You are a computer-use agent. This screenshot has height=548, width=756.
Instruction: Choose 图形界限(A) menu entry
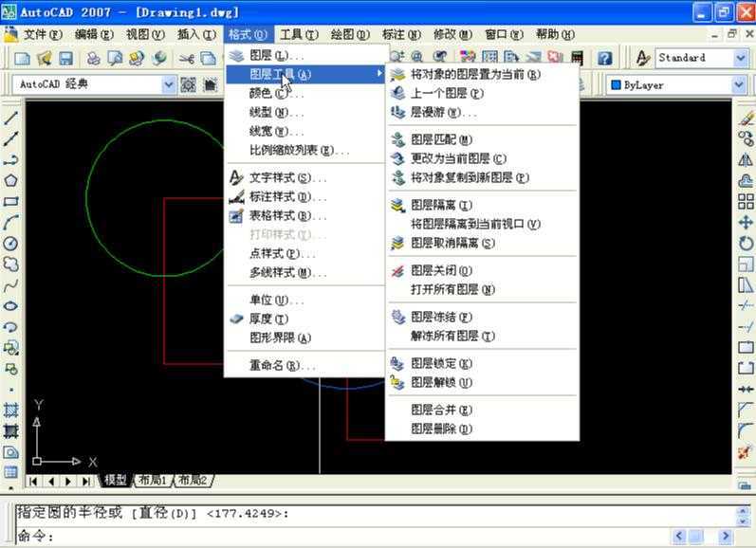pos(305,338)
